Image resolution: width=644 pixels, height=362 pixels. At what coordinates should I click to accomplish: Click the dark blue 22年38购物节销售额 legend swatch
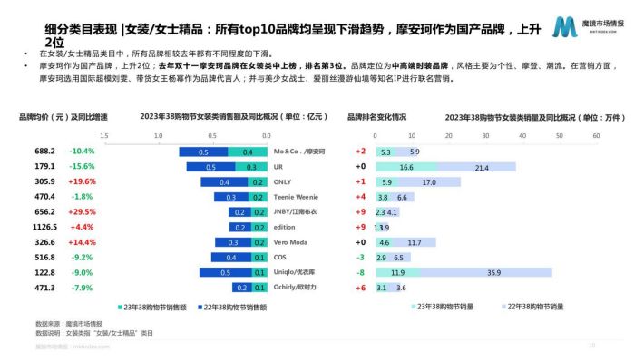pos(200,308)
